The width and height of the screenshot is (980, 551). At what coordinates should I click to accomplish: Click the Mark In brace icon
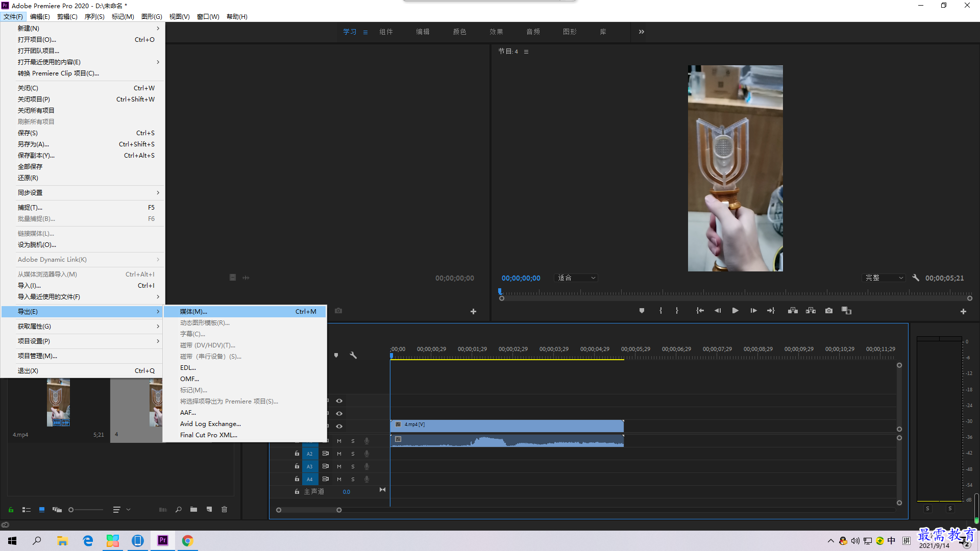pos(660,311)
